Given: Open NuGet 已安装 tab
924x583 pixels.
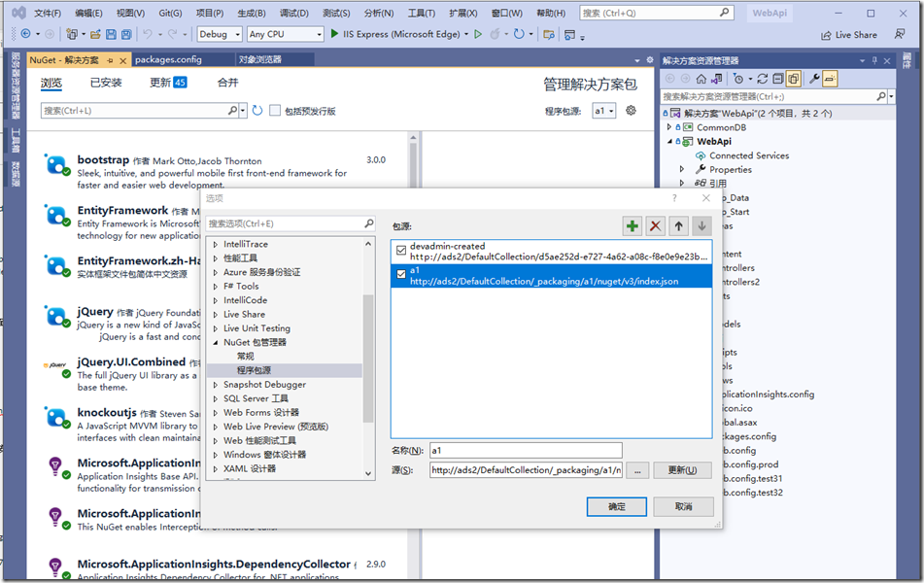Looking at the screenshot, I should click(106, 83).
